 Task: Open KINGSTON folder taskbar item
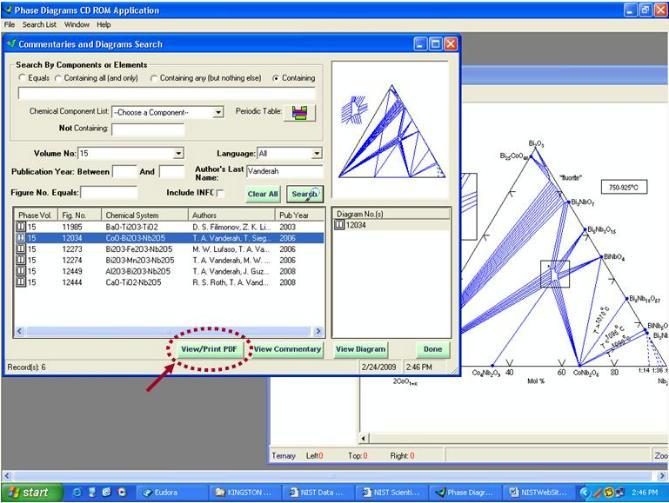[x=246, y=492]
